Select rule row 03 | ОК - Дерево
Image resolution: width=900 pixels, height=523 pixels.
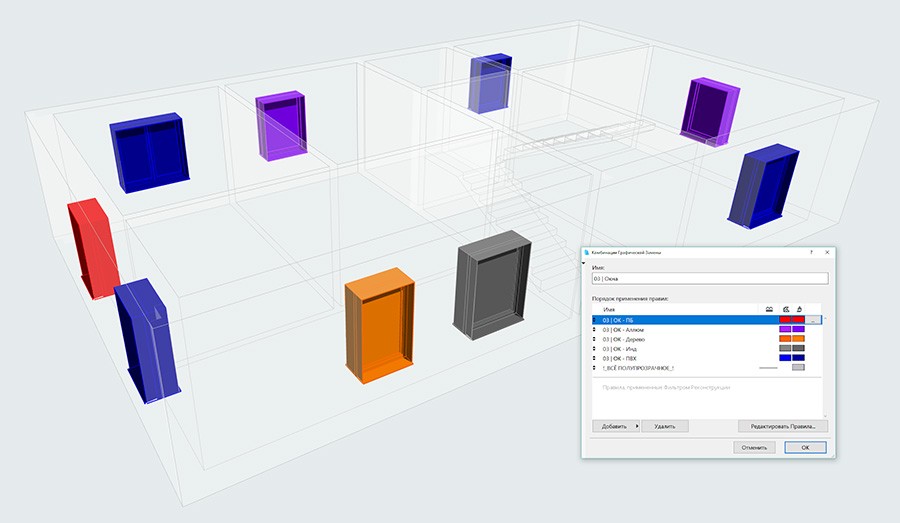pyautogui.click(x=707, y=339)
